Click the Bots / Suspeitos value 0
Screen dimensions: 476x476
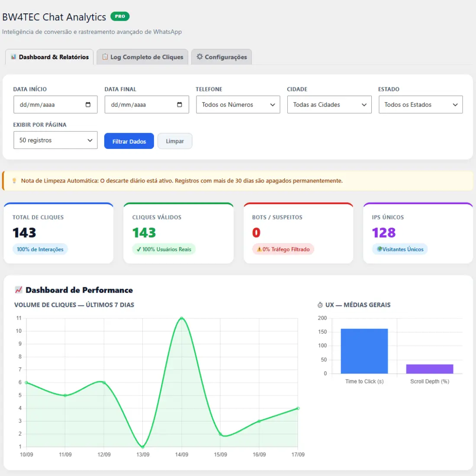point(257,233)
